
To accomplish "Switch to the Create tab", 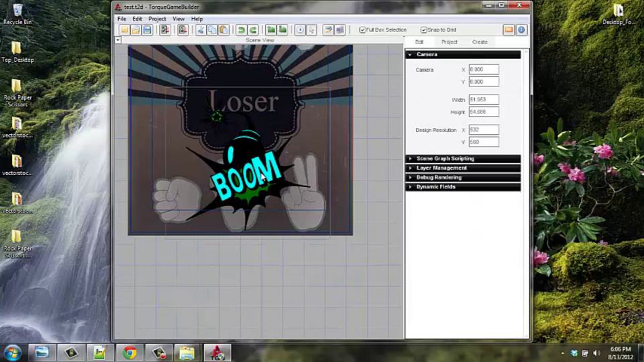I will click(x=480, y=42).
